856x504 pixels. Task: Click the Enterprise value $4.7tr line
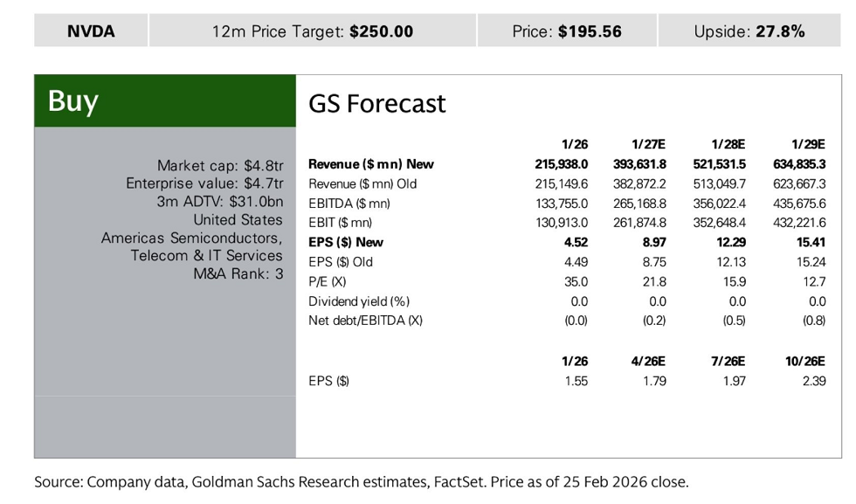[x=204, y=183]
